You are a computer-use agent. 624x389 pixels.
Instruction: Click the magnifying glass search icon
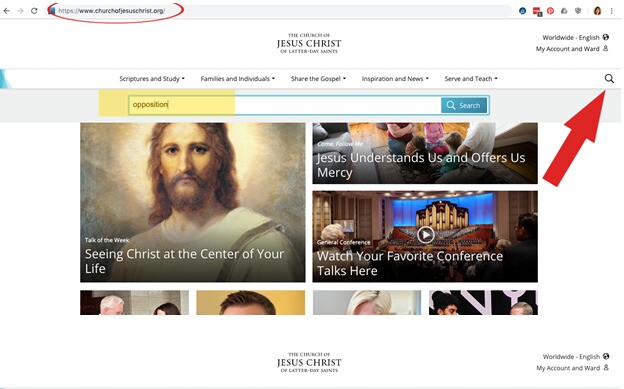coord(609,78)
